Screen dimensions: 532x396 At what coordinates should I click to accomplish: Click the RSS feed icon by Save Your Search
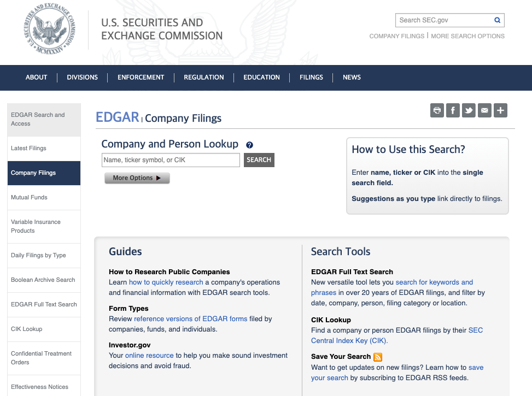coord(378,357)
